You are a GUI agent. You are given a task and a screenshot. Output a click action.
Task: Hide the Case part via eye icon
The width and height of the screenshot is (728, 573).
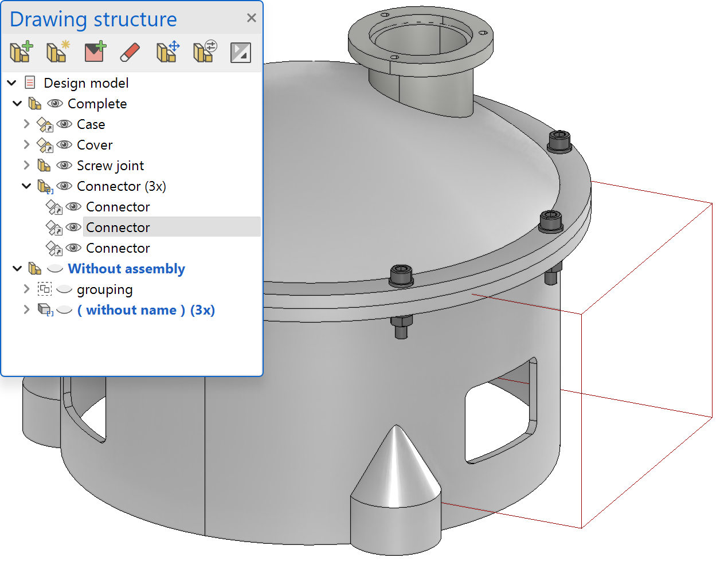[x=64, y=124]
